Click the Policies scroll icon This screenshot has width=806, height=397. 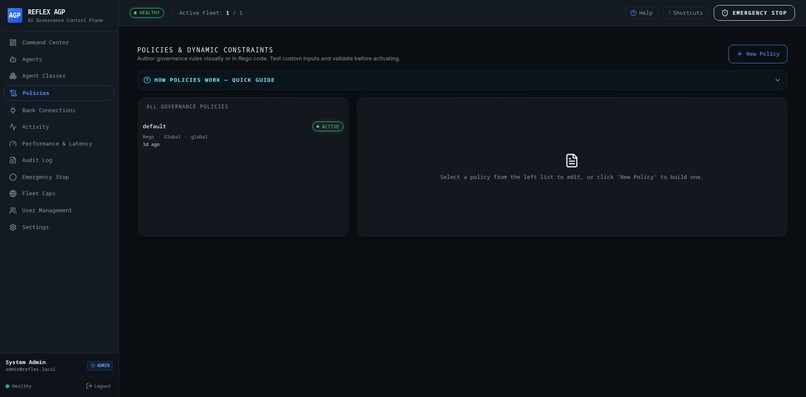[13, 93]
